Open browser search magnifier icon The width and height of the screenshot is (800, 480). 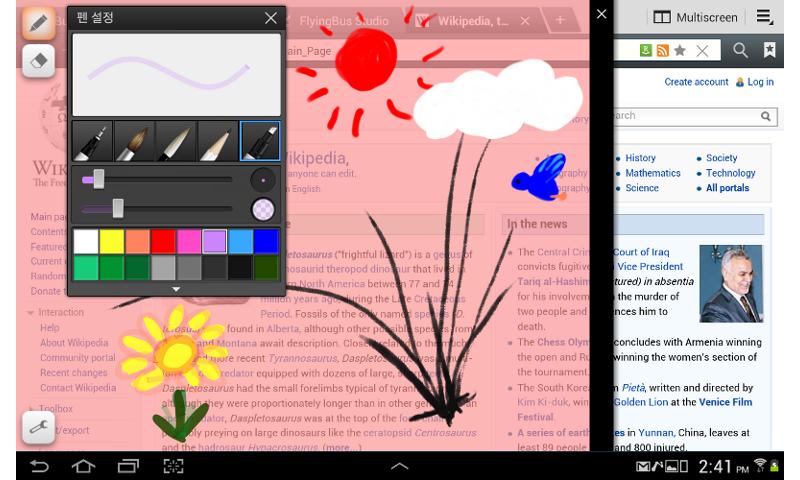click(x=740, y=50)
